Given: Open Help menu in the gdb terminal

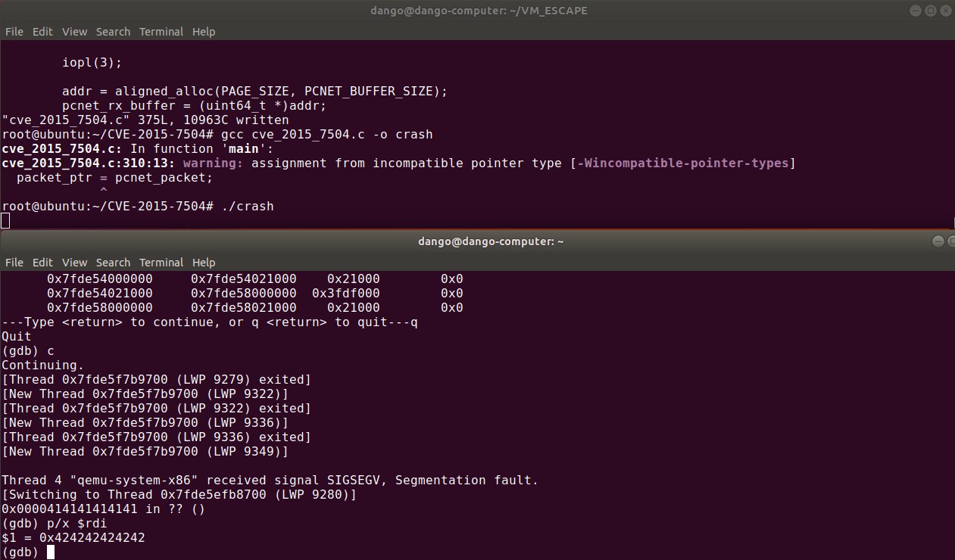Looking at the screenshot, I should 204,263.
